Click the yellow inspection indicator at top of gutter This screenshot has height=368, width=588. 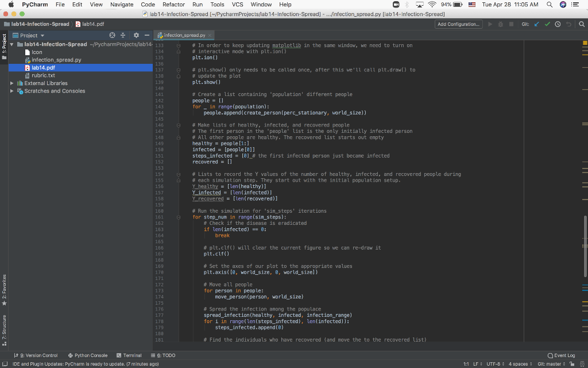585,43
